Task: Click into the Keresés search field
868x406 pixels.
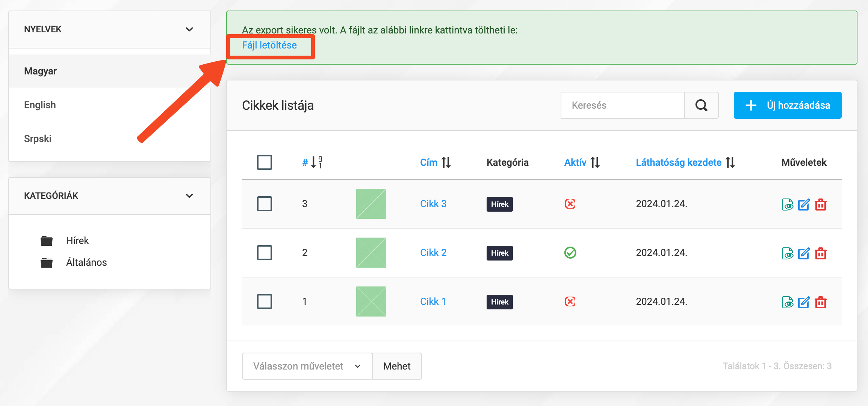Action: (623, 105)
